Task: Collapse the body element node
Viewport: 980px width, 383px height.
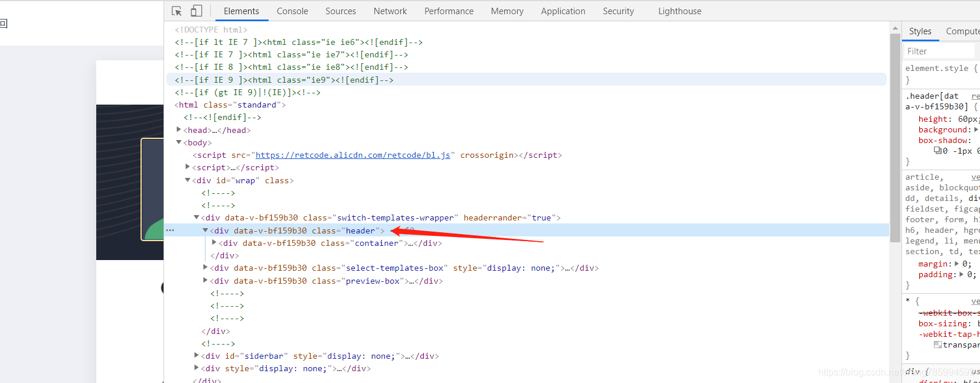Action: [x=179, y=142]
